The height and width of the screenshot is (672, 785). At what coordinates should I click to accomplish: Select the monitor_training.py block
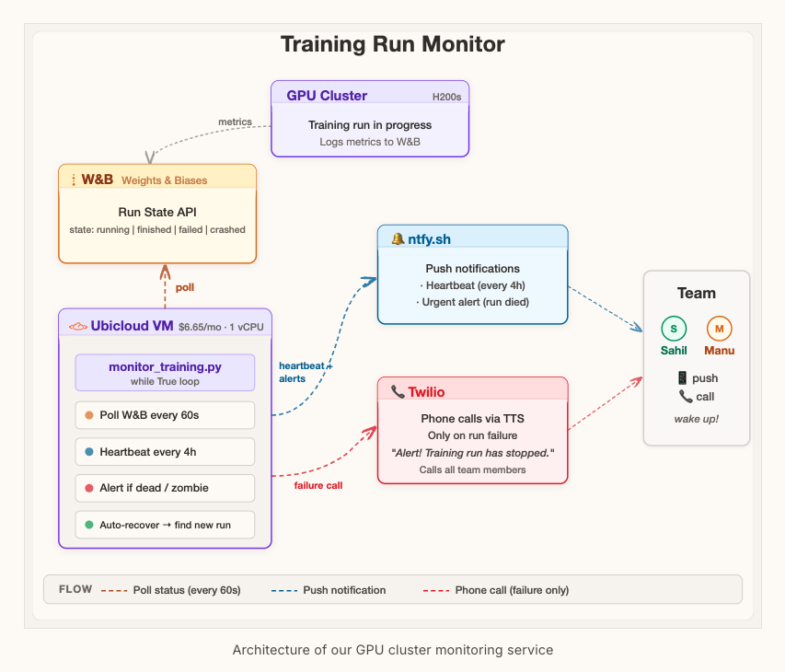click(x=165, y=373)
